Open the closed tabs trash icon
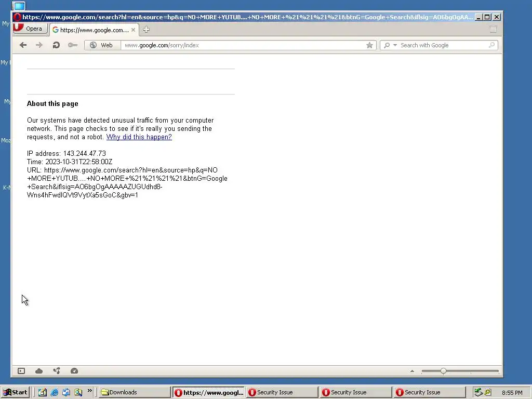The width and height of the screenshot is (532, 399). (494, 29)
